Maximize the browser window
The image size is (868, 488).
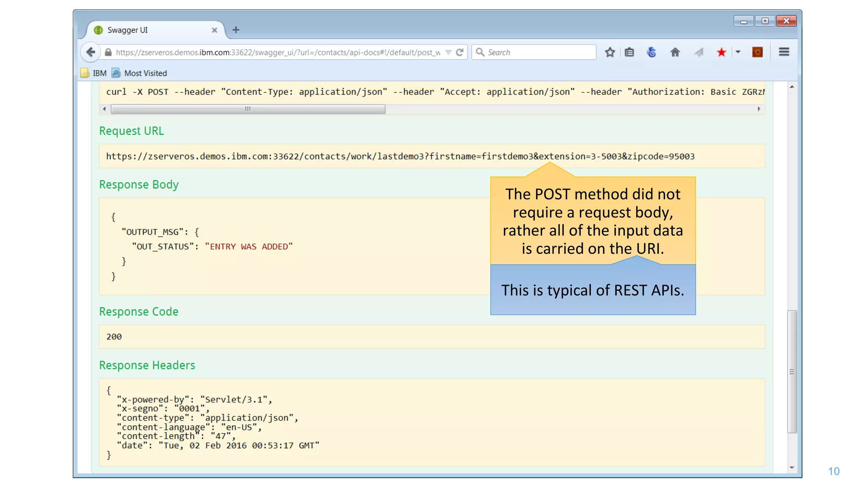pyautogui.click(x=765, y=21)
